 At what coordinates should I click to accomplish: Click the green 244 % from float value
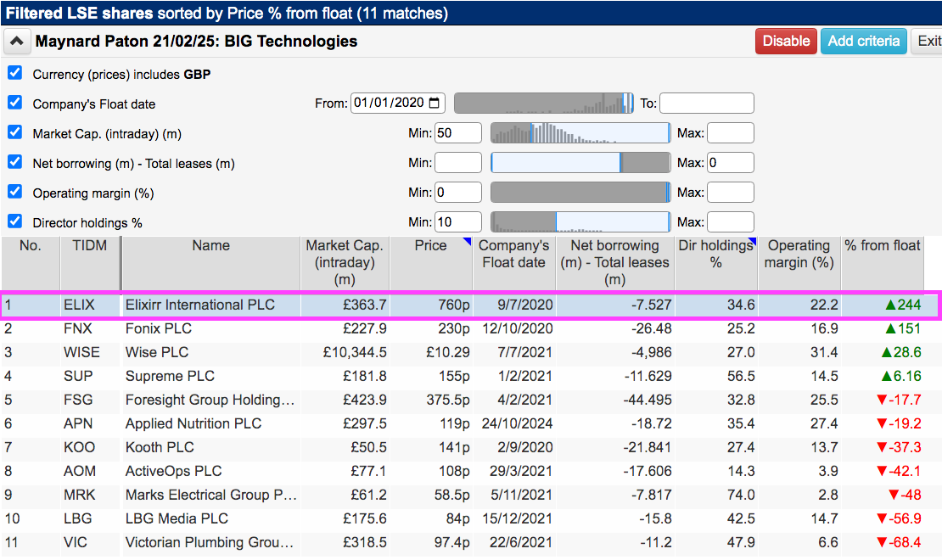point(903,305)
